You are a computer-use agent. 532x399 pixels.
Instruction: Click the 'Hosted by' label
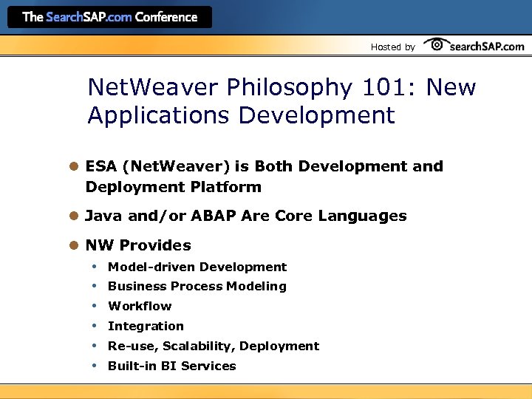pyautogui.click(x=393, y=47)
